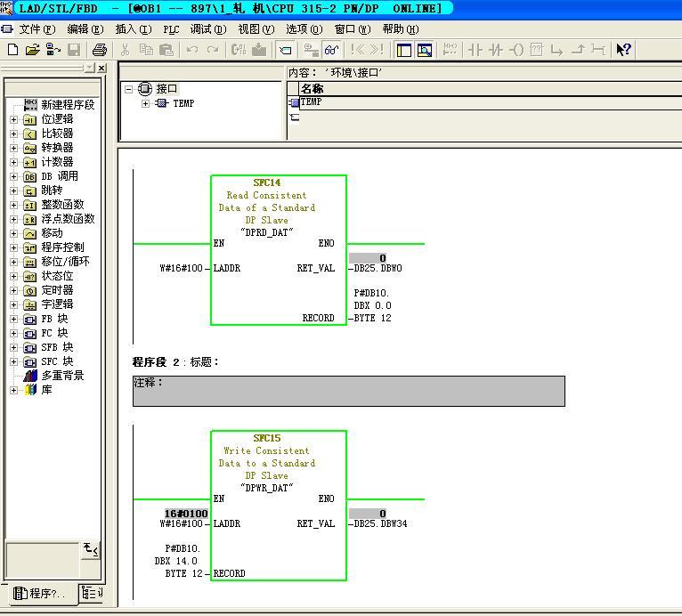Expand the SFC 块 tree folder
682x616 pixels.
(x=14, y=362)
